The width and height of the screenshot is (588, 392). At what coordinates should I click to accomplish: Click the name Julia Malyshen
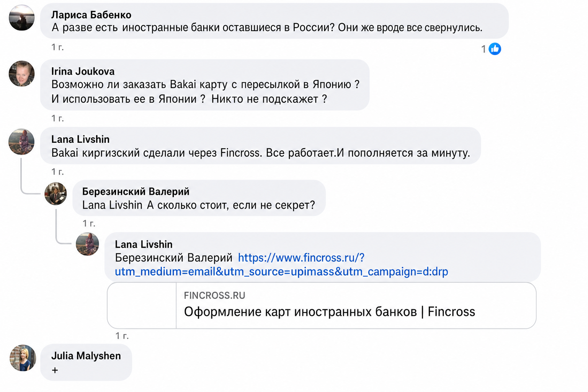(x=86, y=356)
